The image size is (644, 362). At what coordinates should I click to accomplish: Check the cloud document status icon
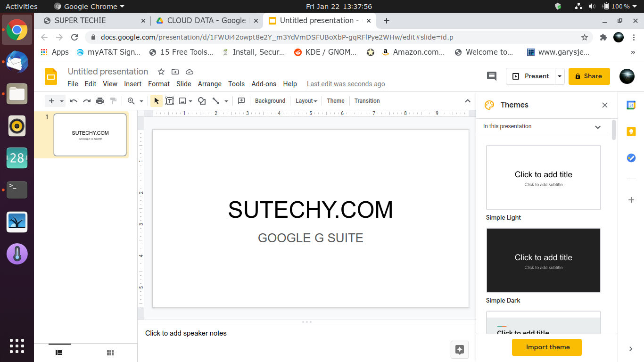click(x=189, y=72)
